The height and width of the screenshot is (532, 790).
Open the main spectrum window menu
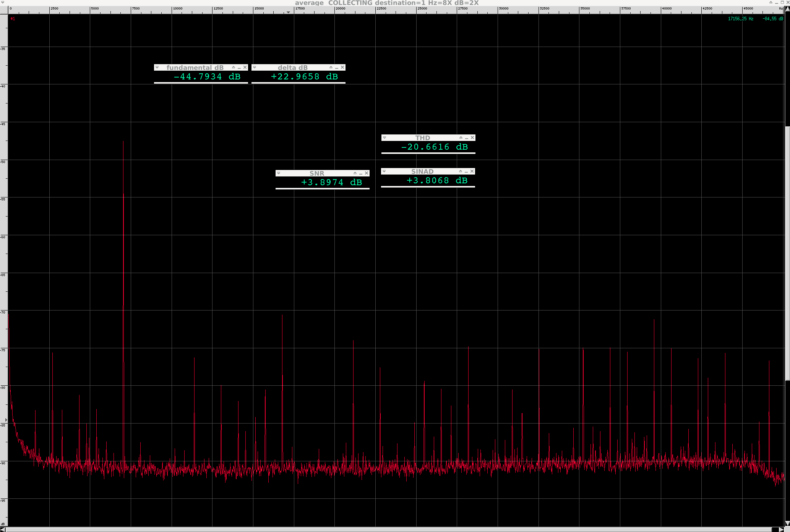(x=3, y=3)
